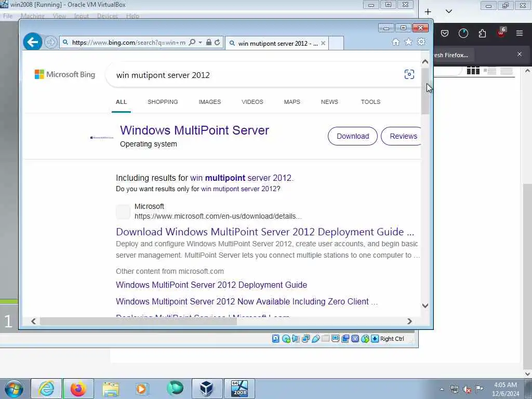This screenshot has height=399, width=532.
Task: Switch to the NEWS results tab
Action: point(329,102)
